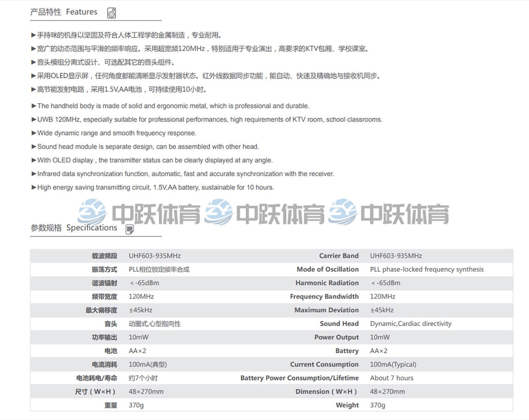
Task: Click the first 中跃体育 watermark logo emblem
Action: 92,212
